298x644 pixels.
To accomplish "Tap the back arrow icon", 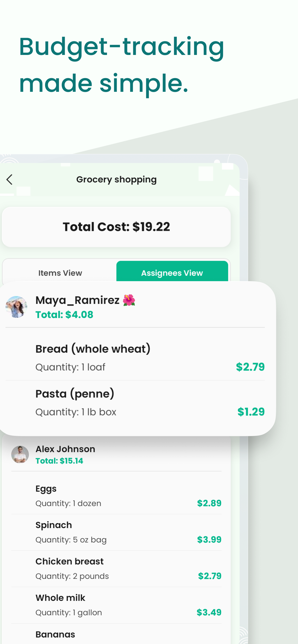I will pos(10,179).
